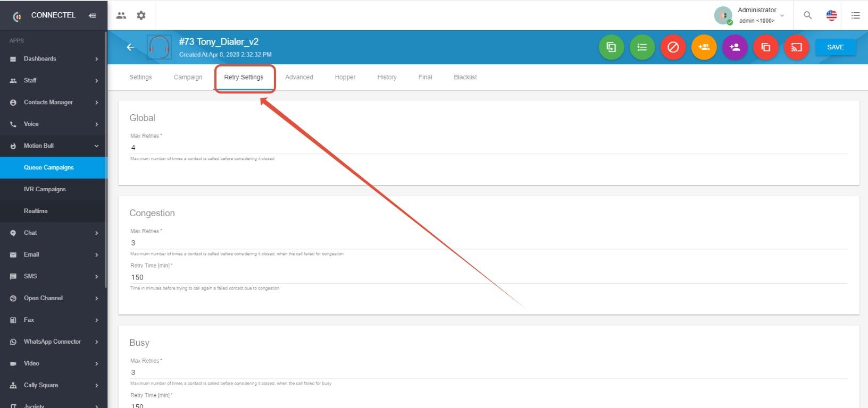Edit the Global Max Retries field
This screenshot has width=868, height=408.
pos(488,148)
